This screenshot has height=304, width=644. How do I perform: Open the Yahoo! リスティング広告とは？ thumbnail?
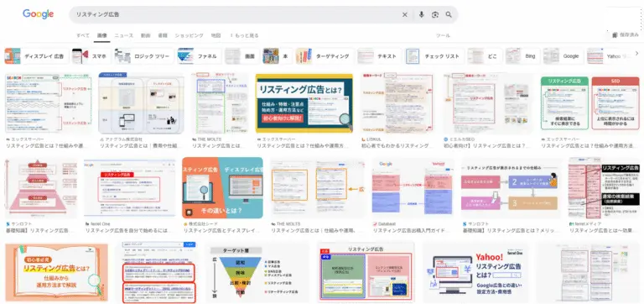[475, 273]
